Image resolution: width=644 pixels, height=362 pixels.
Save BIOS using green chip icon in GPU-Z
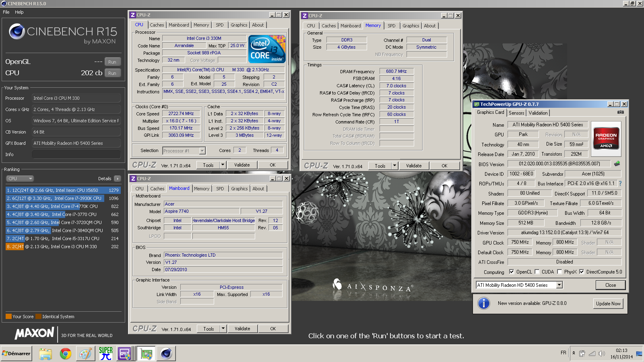pos(617,164)
